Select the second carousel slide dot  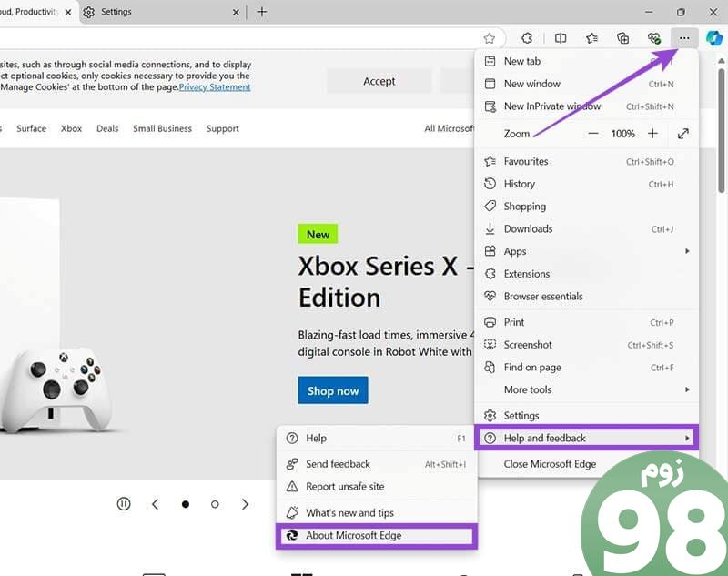coord(215,504)
